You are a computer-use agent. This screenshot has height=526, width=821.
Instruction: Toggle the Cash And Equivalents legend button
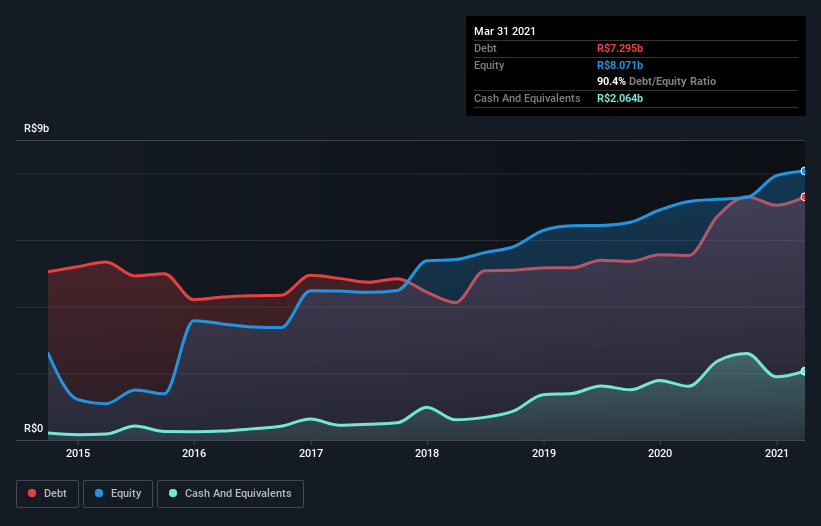click(230, 494)
